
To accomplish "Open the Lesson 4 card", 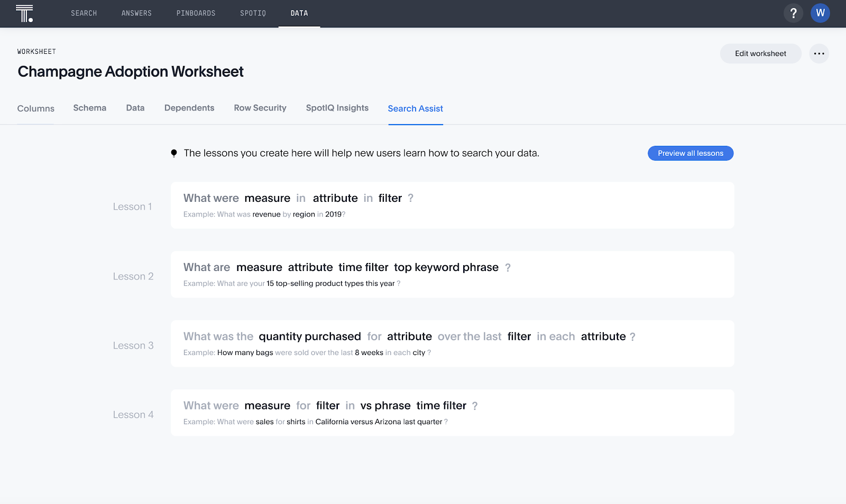I will pos(452,413).
